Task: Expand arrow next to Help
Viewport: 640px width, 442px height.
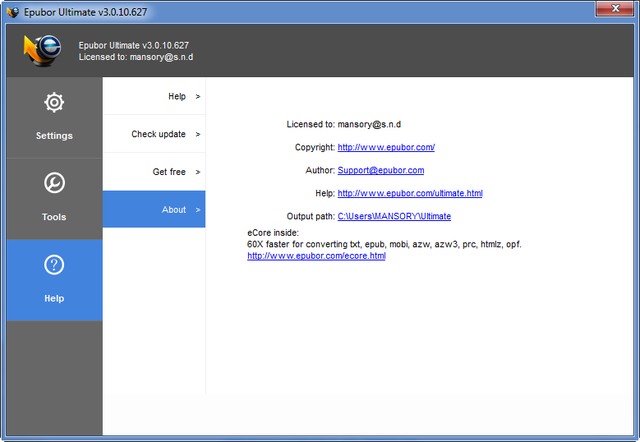Action: (x=198, y=96)
